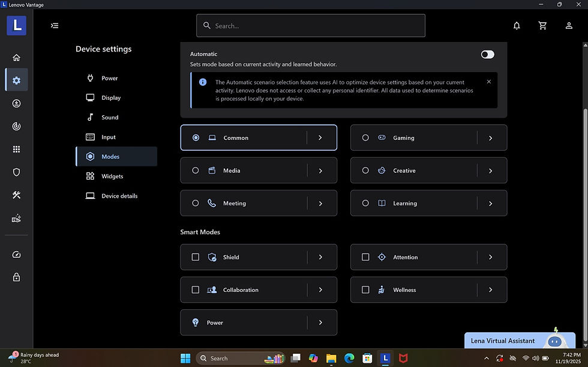
Task: Expand the Collaboration smart mode chevron
Action: pyautogui.click(x=320, y=290)
